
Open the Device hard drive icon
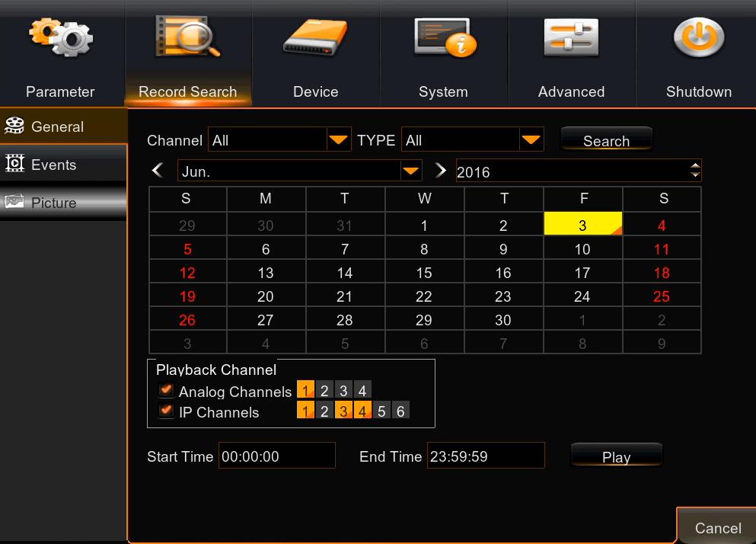coord(315,37)
